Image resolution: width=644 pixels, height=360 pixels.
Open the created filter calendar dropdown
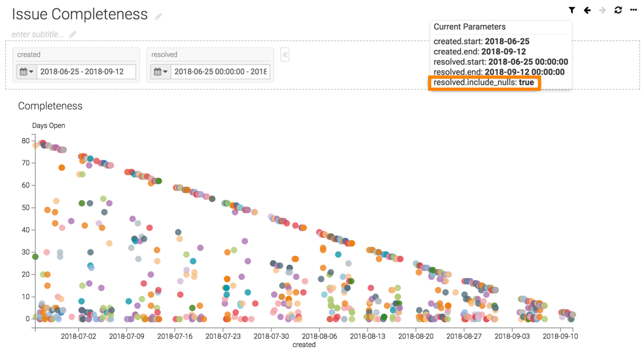tap(26, 72)
